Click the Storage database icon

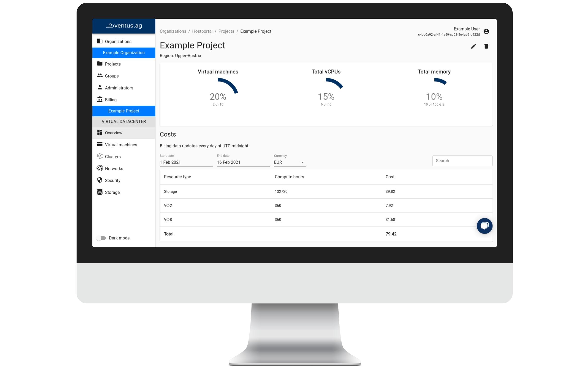point(100,192)
